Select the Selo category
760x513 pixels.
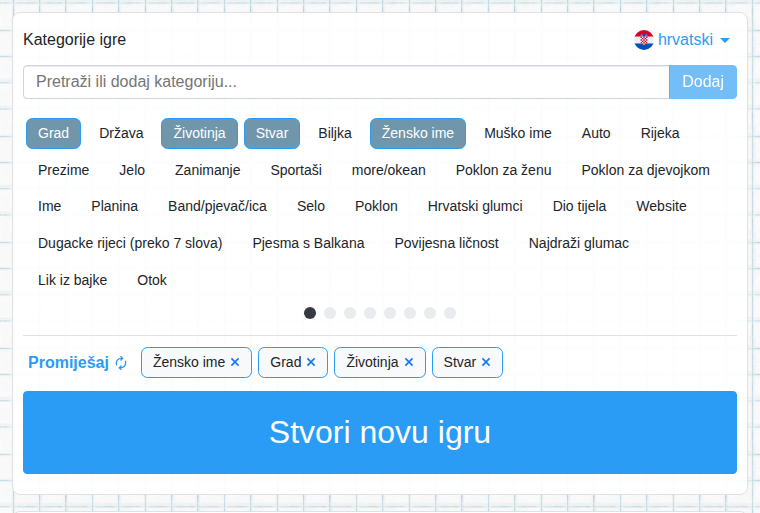pyautogui.click(x=311, y=206)
